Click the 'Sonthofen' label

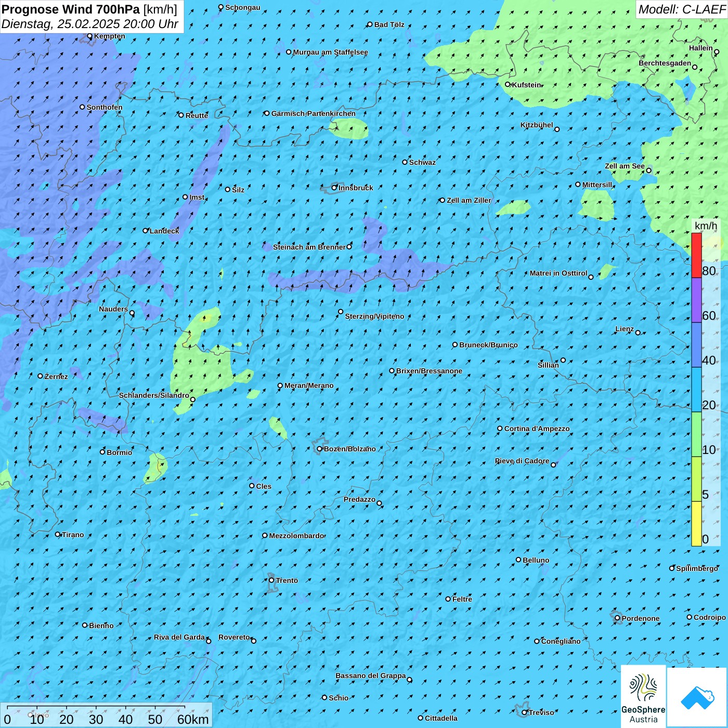[x=105, y=107]
